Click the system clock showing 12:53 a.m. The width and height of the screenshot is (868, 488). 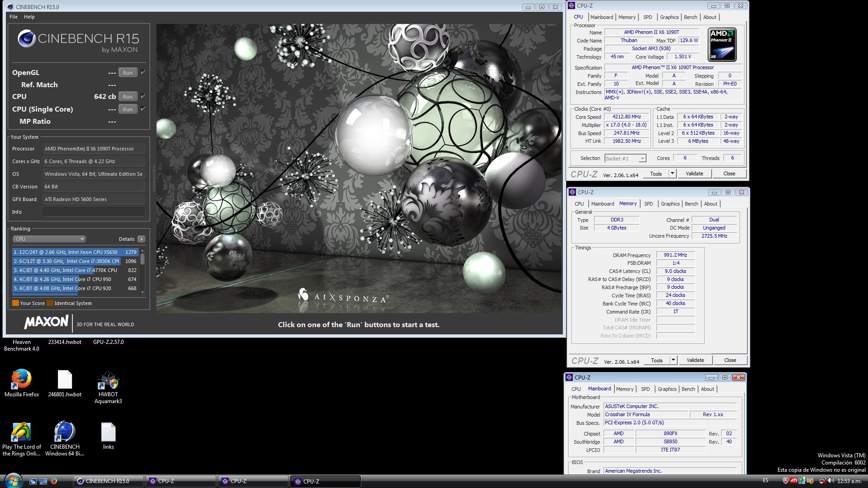tap(849, 481)
